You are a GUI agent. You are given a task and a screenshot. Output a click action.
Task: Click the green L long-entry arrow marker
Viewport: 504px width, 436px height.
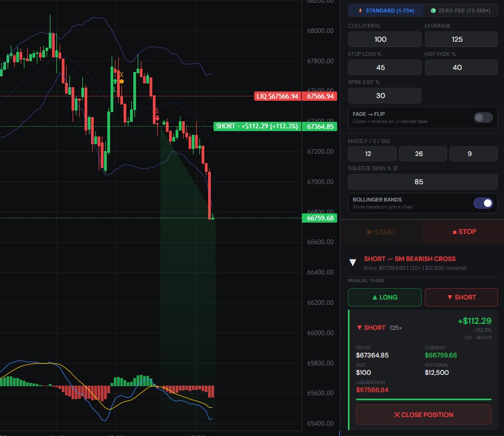coord(115,85)
